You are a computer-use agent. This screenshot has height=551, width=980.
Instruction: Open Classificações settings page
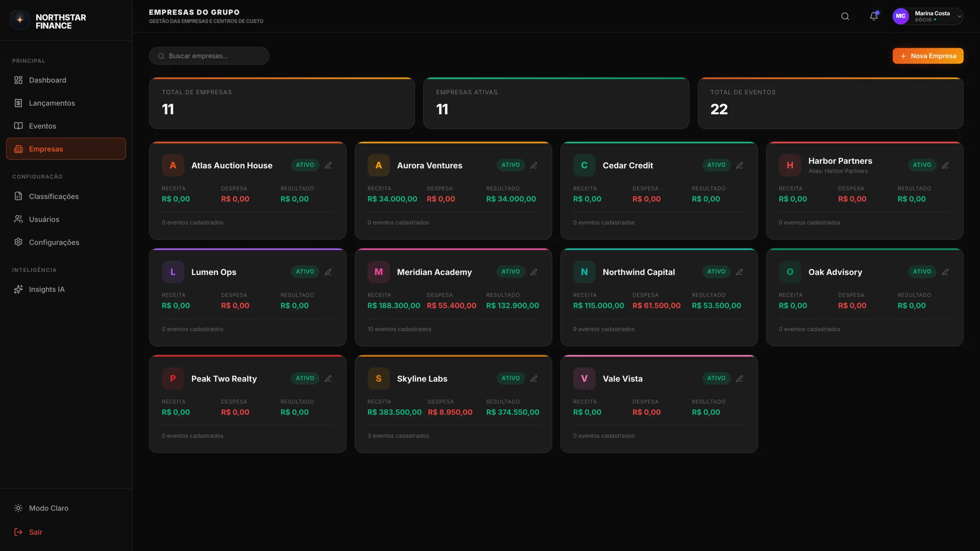[54, 196]
